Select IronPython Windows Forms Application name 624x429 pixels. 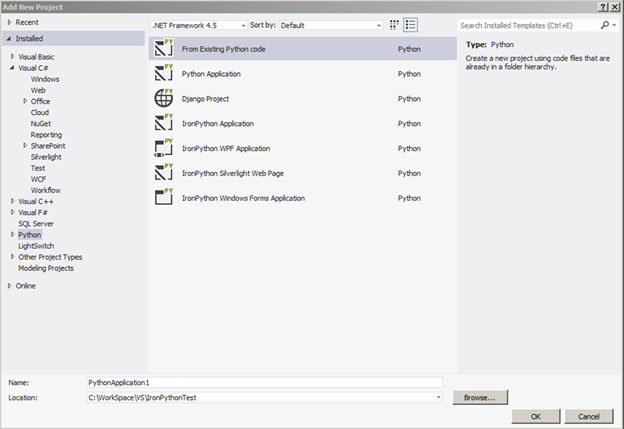pos(243,198)
